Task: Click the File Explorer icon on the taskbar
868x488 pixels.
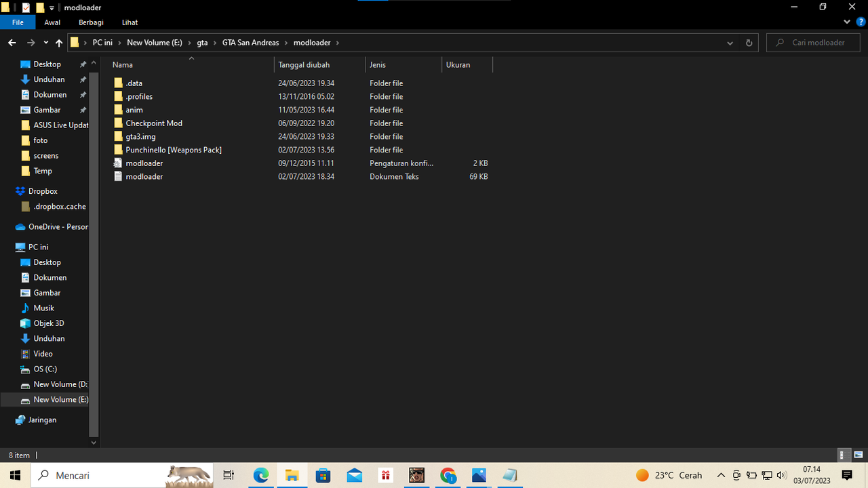Action: tap(292, 475)
